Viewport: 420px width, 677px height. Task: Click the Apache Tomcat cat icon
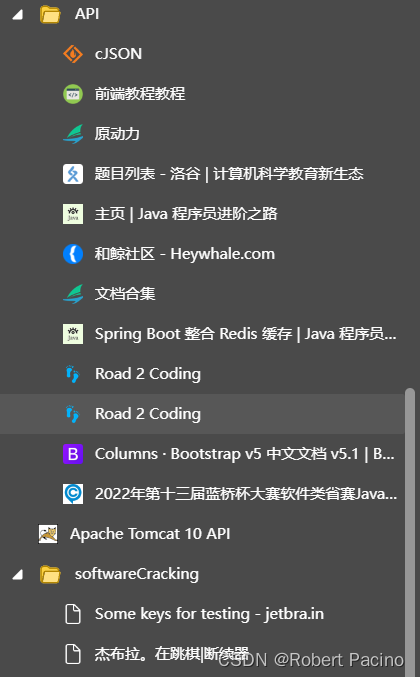point(48,534)
